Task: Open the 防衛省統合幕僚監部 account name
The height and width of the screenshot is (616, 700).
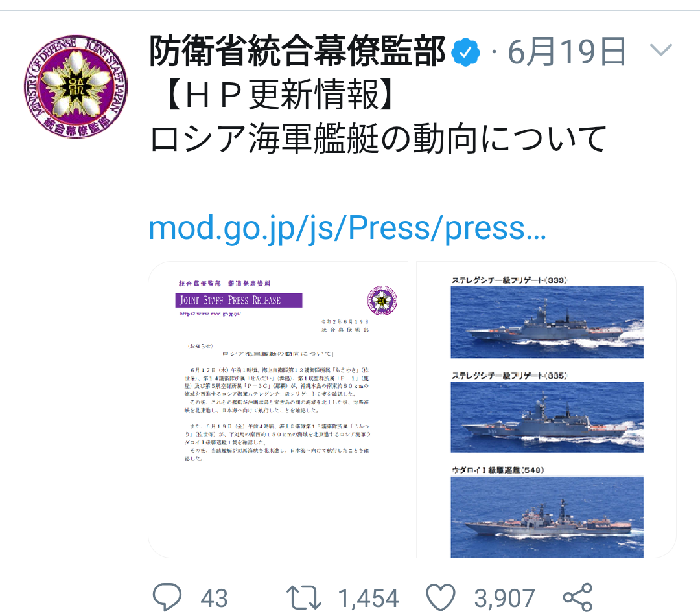Action: pos(297,51)
